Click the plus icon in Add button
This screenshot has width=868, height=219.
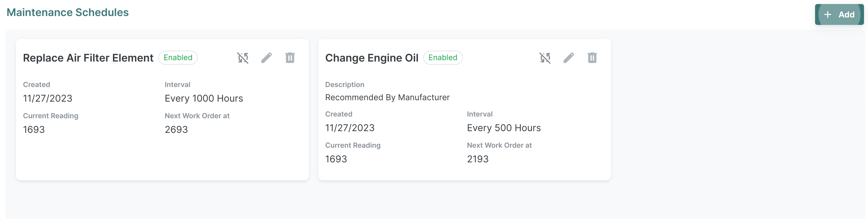(828, 15)
